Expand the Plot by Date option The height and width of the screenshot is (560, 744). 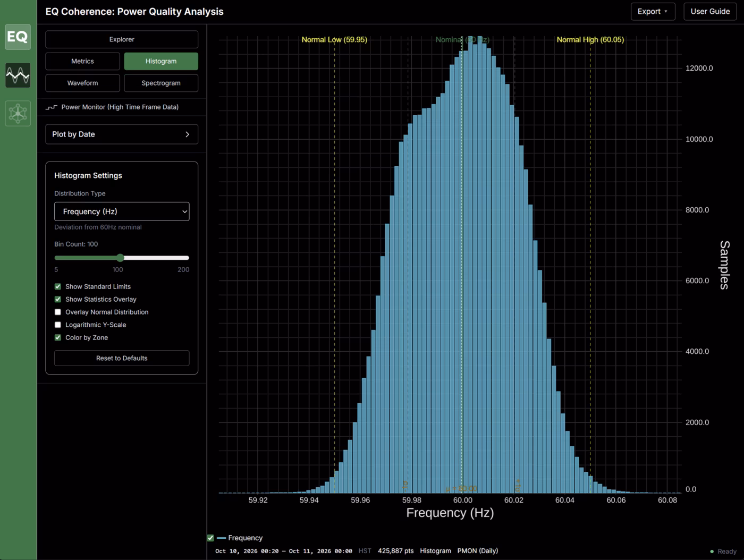click(122, 134)
